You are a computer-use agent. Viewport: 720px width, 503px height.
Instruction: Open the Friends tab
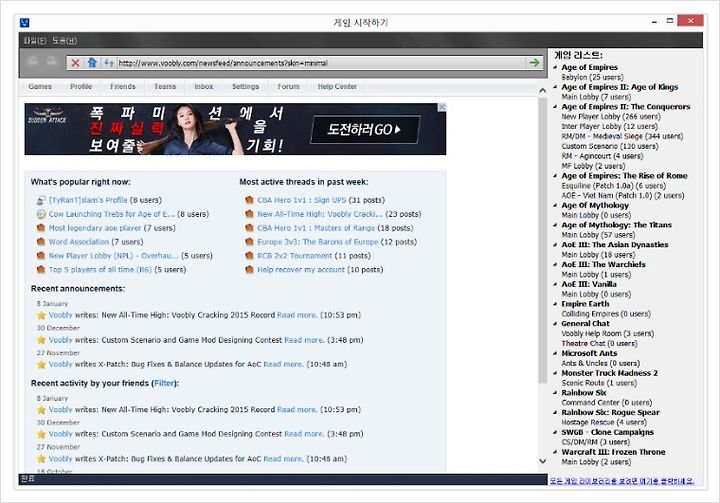(x=123, y=86)
